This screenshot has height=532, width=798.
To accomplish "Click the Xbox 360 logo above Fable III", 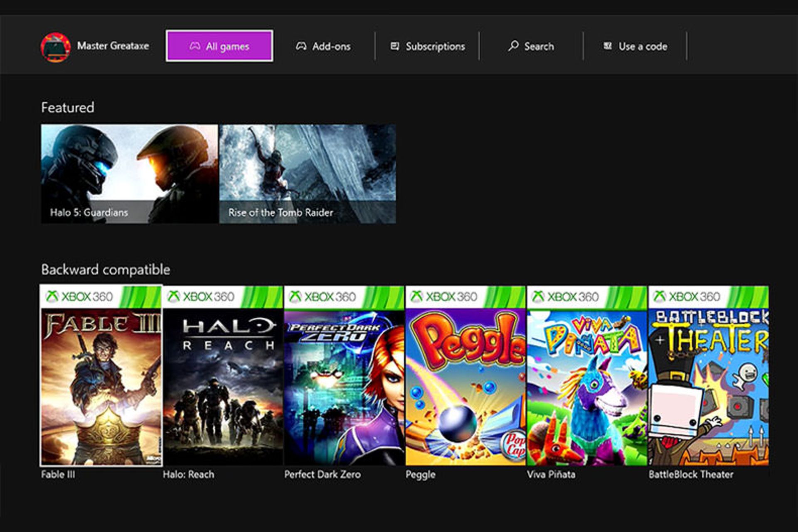I will click(x=79, y=297).
